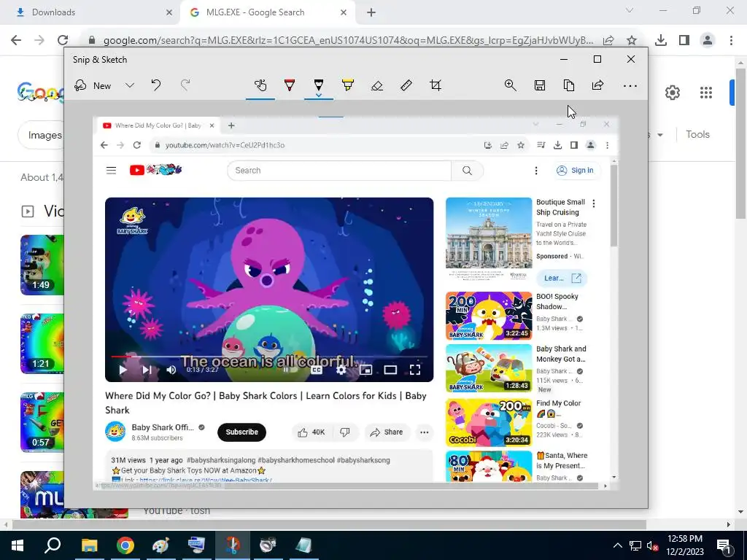The image size is (747, 560).
Task: Open the tab search chevron in Chrome
Action: [x=630, y=10]
